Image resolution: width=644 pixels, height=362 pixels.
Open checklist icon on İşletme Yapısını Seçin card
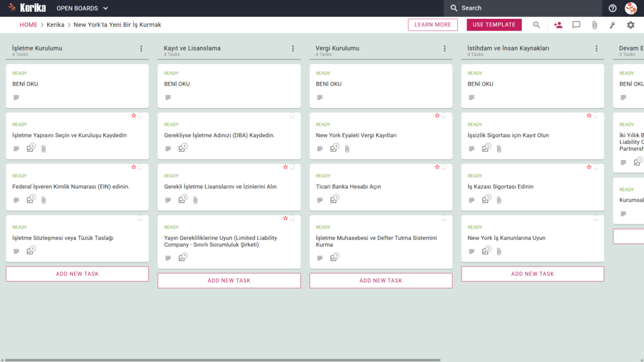click(31, 148)
